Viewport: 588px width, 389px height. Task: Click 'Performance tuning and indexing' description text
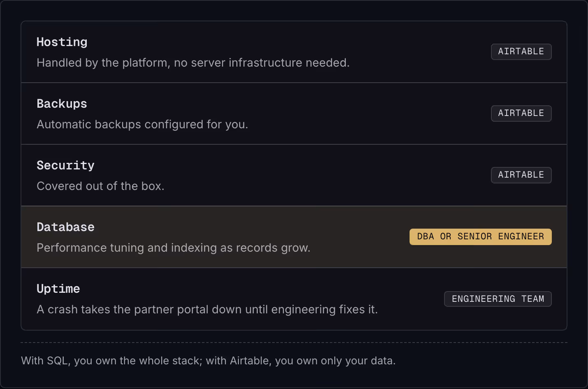pyautogui.click(x=174, y=248)
